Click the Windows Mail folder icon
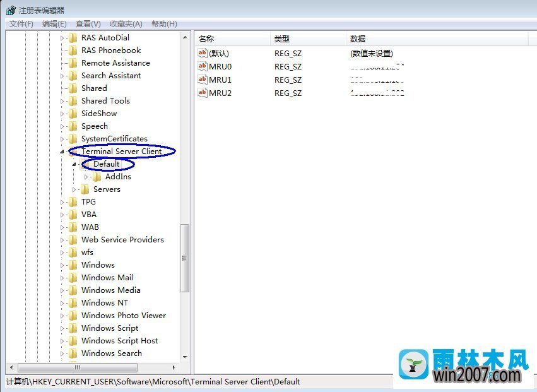 tap(73, 278)
